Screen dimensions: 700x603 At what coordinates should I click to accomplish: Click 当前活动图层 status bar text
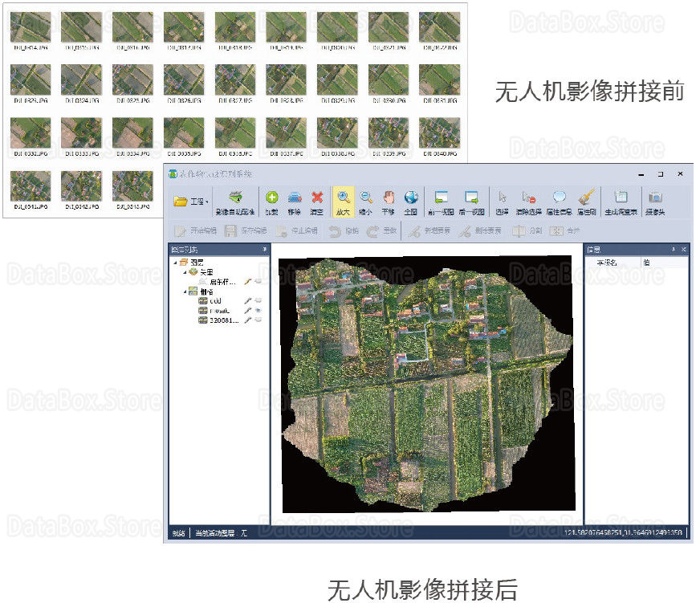[x=221, y=533]
